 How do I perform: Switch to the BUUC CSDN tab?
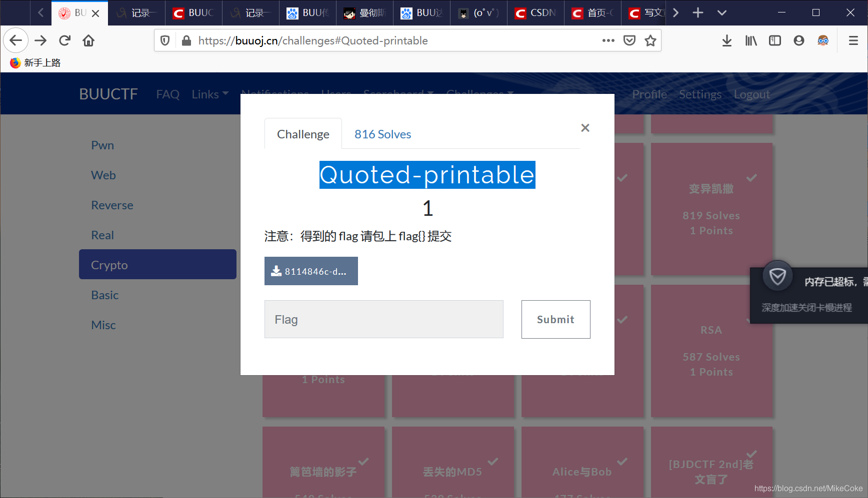tap(194, 13)
